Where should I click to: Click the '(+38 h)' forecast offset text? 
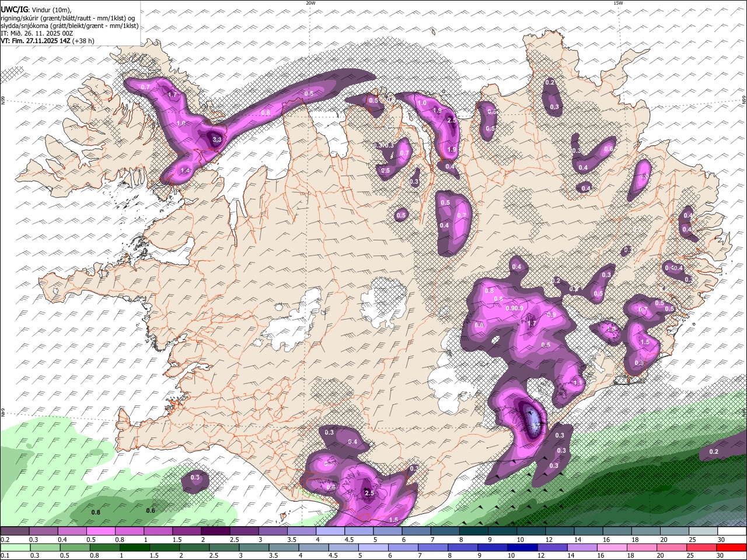[83, 41]
